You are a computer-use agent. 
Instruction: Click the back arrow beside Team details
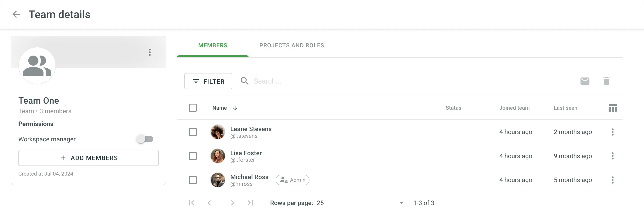(x=16, y=15)
